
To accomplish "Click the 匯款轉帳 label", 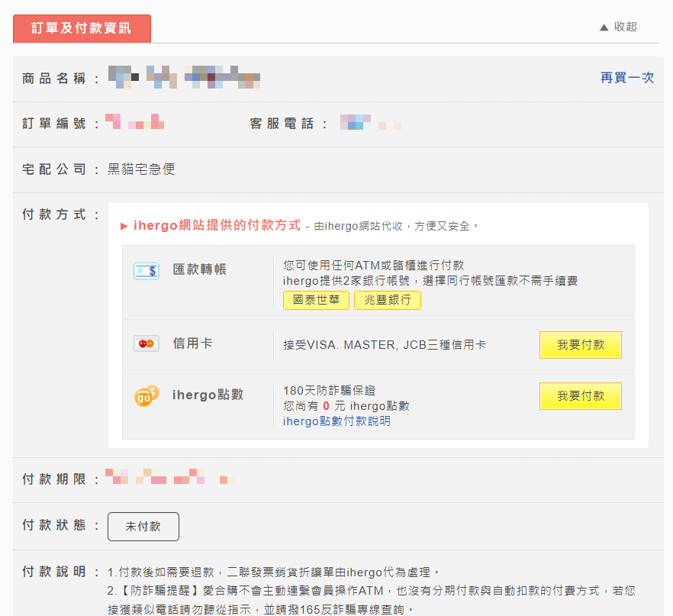I will click(x=200, y=269).
